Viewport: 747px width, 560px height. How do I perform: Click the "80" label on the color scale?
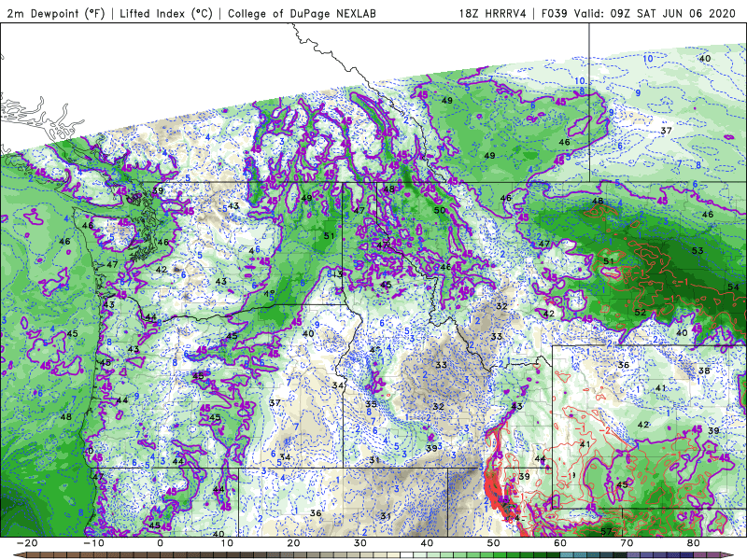(x=694, y=543)
